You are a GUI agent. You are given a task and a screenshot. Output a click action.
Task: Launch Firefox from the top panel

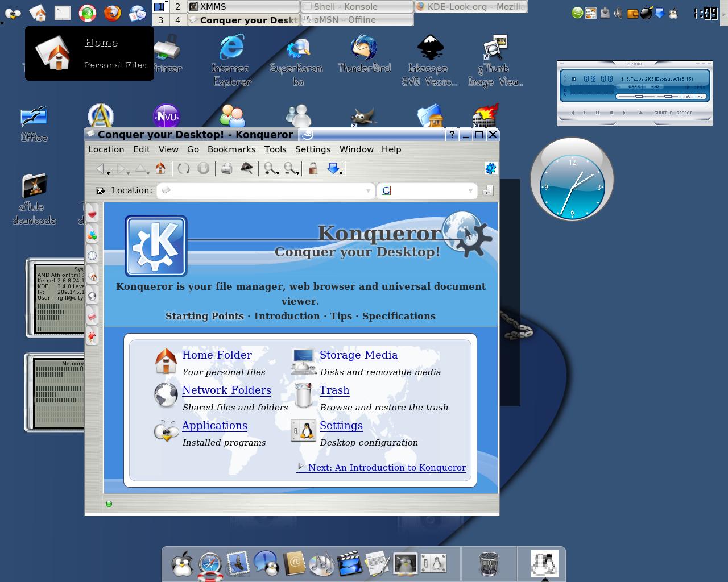(112, 13)
